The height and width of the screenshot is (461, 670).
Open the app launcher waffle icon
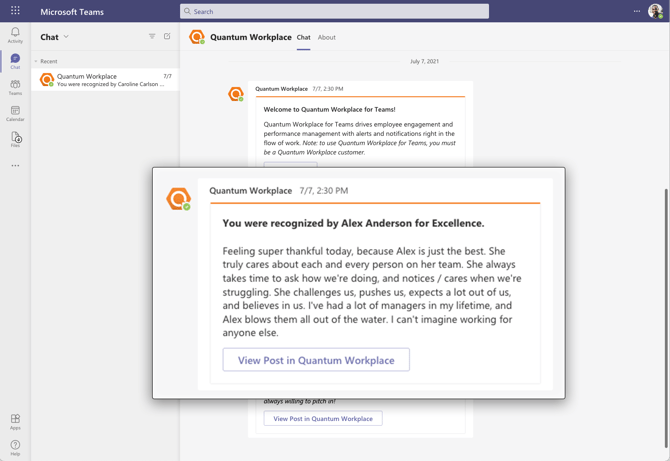pyautogui.click(x=15, y=10)
